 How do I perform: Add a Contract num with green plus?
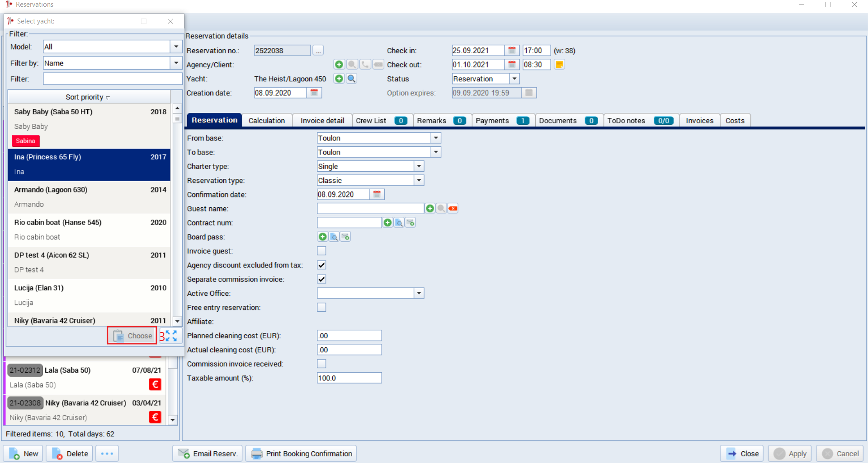pos(387,222)
